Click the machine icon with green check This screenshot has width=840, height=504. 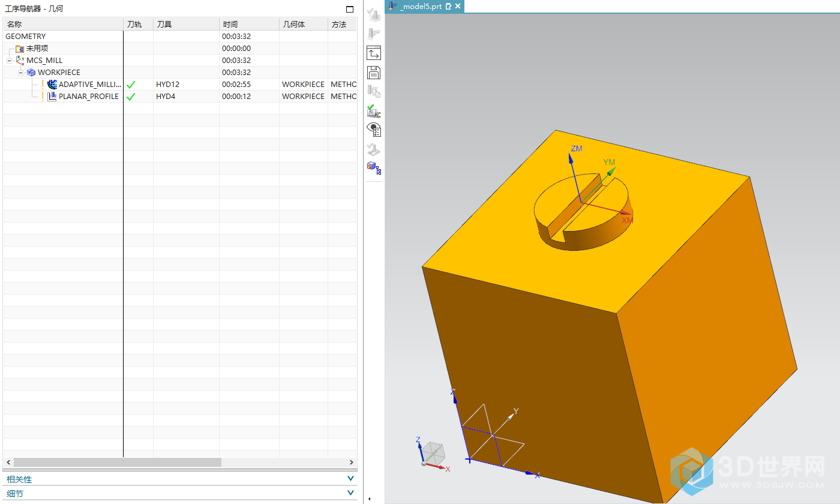point(374,110)
